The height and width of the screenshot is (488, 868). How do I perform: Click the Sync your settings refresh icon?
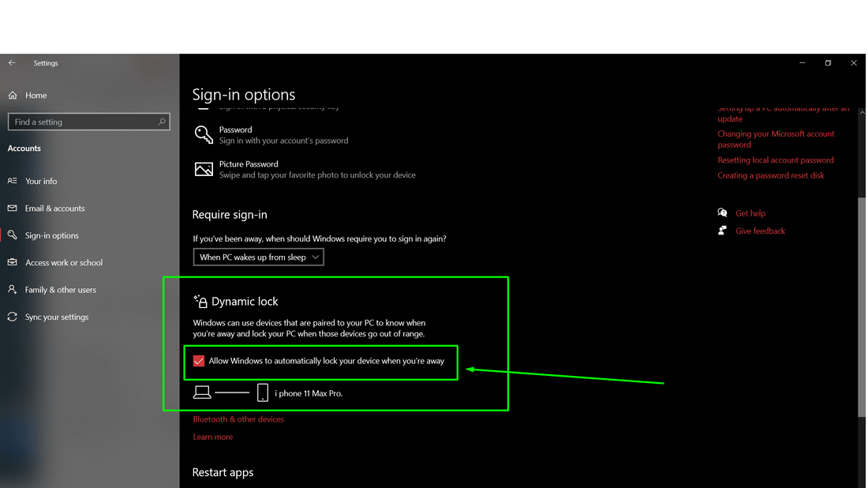(12, 316)
